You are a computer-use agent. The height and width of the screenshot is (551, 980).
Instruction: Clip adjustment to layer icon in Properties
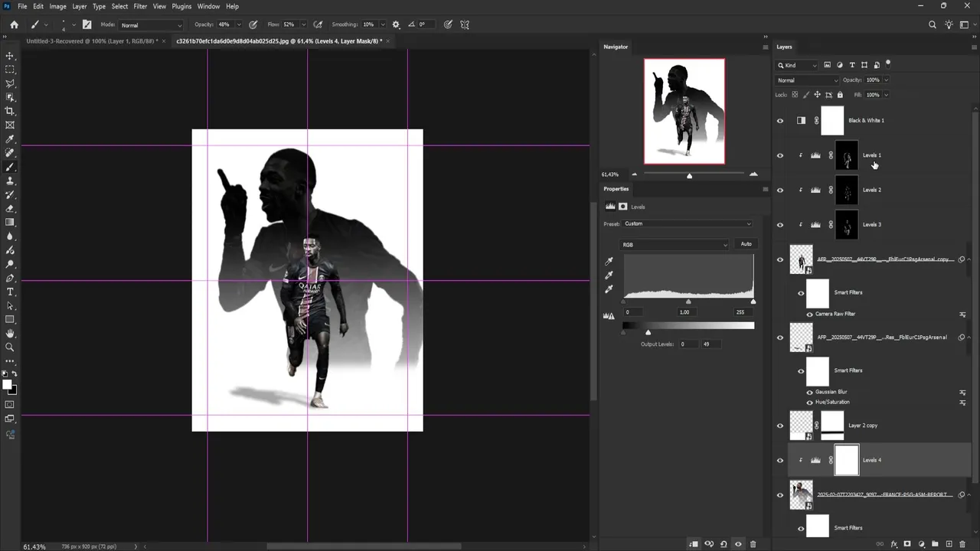coord(694,544)
